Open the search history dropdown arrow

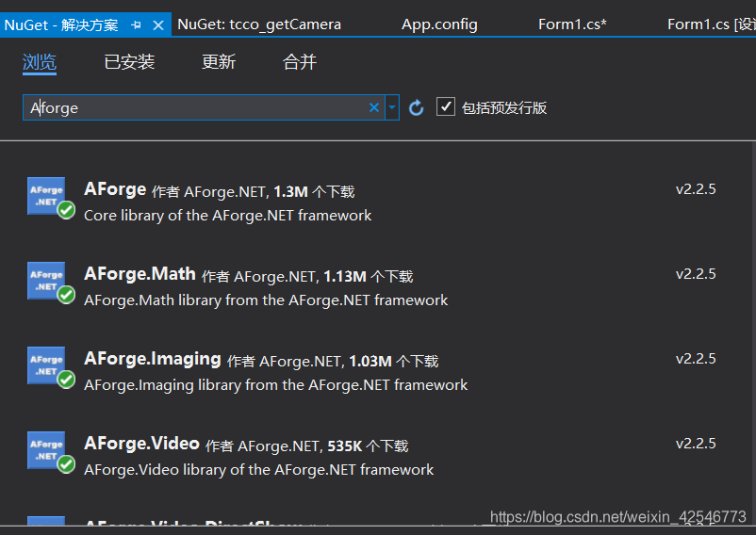(x=392, y=107)
